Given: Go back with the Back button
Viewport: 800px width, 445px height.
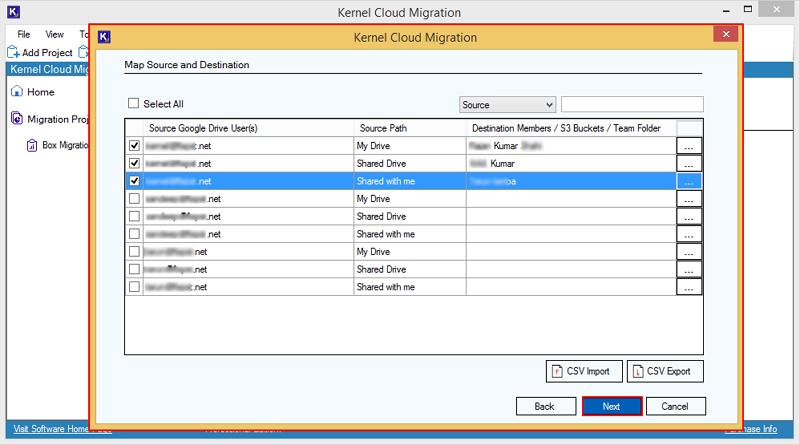Looking at the screenshot, I should [546, 406].
